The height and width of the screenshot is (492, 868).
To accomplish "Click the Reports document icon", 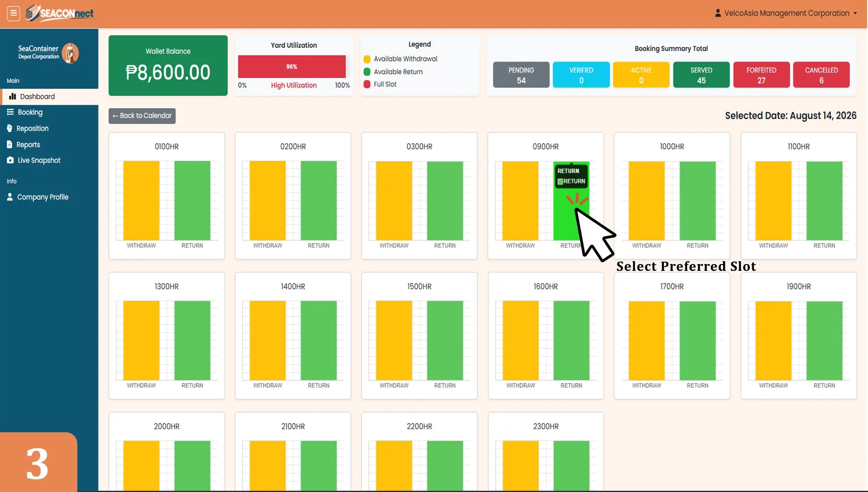I will coord(10,145).
